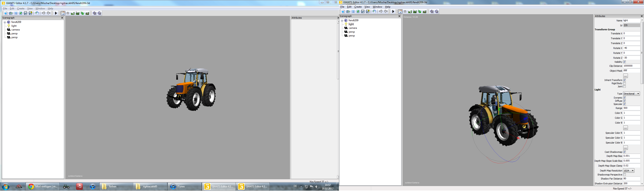Image resolution: width=644 pixels, height=192 pixels.
Task: Click the Reload file icon in left toolbar
Action: (21, 13)
